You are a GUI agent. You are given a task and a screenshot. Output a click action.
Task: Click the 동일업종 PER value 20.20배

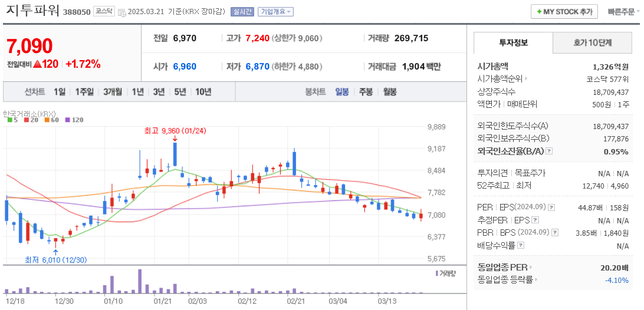pyautogui.click(x=615, y=268)
